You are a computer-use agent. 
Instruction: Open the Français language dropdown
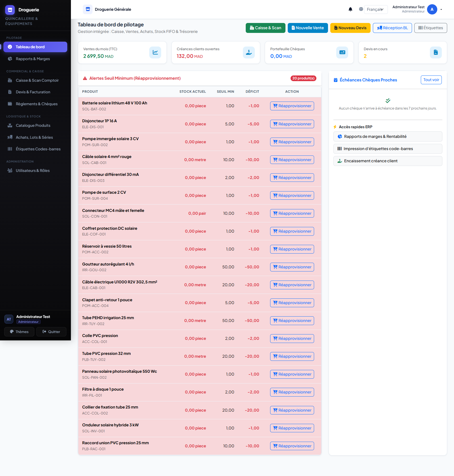[376, 9]
